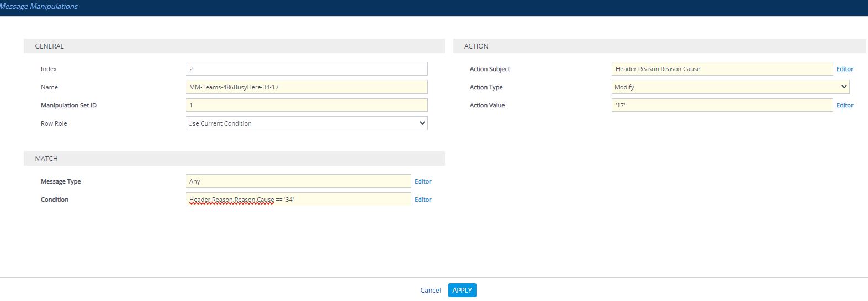Focus the Action Value field containing '17'
868x301 pixels.
click(722, 105)
